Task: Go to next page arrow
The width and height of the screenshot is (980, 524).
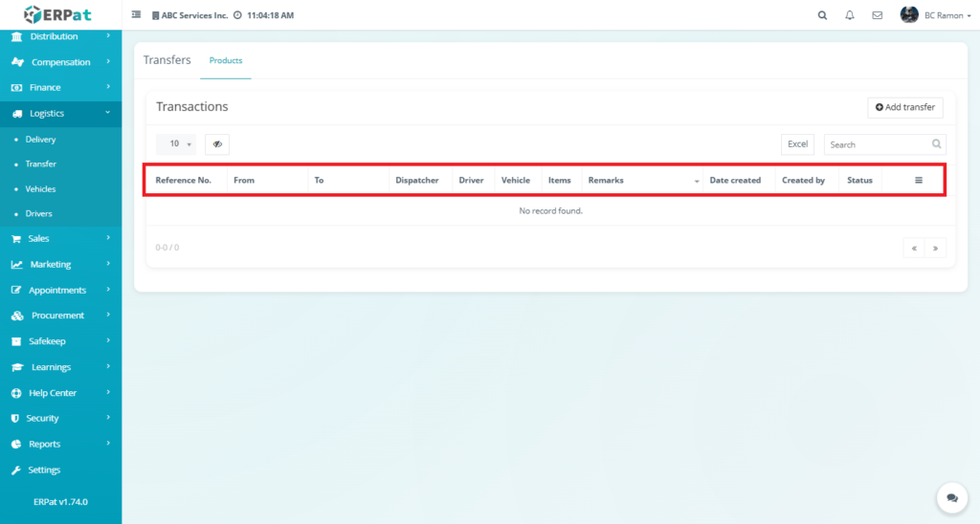Action: [x=934, y=248]
